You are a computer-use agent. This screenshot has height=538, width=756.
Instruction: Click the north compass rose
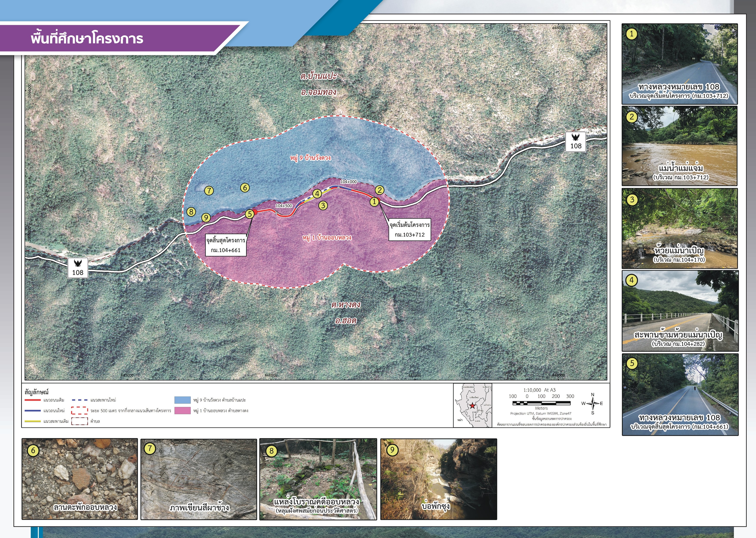(593, 404)
